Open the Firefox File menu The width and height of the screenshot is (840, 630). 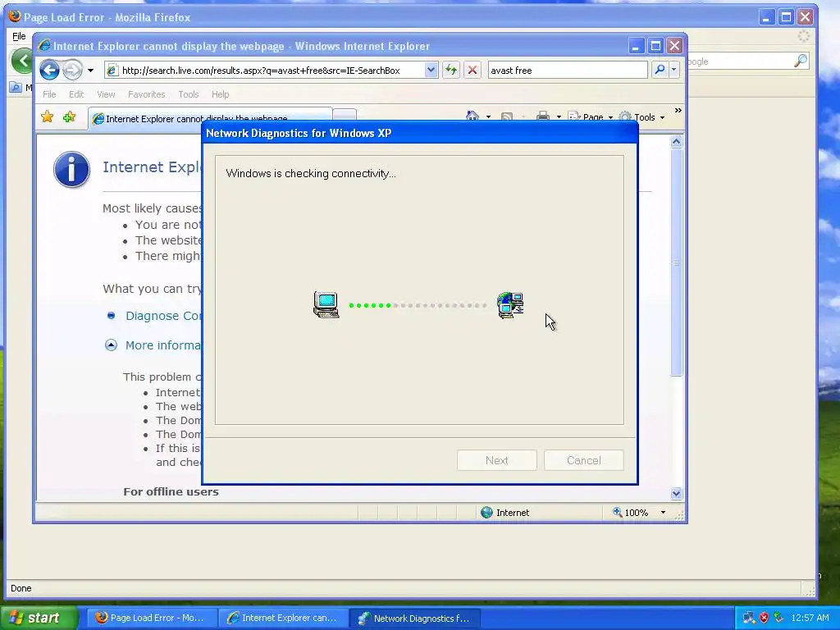(19, 36)
